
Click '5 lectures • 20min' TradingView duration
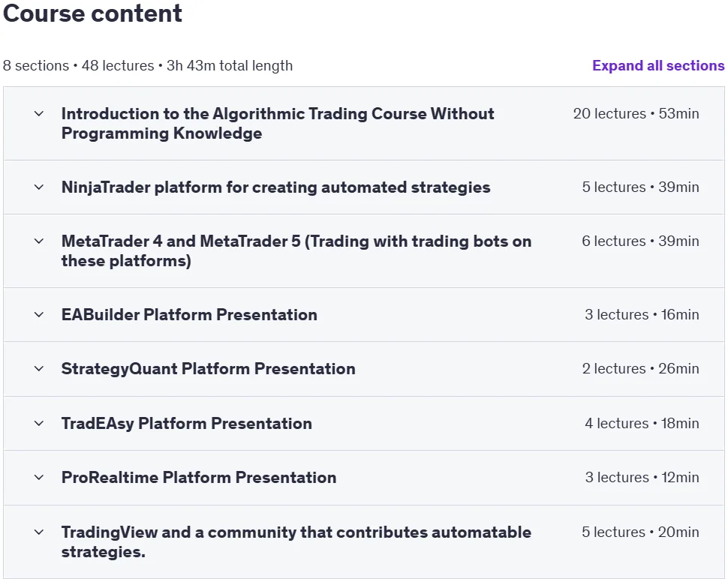click(641, 532)
